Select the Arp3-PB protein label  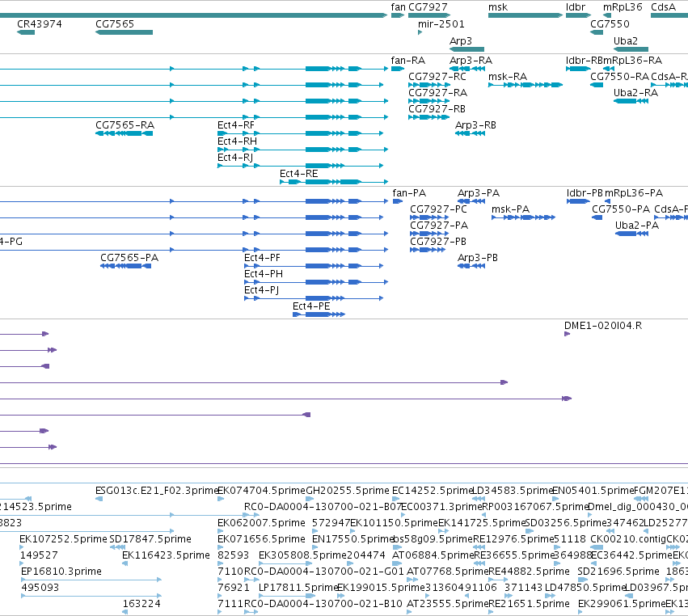click(x=478, y=258)
